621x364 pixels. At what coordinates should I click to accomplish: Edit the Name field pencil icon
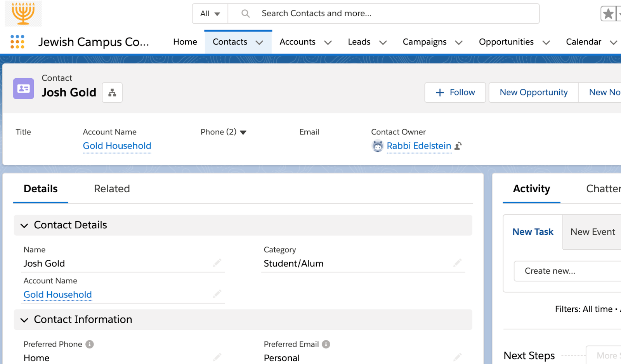[217, 263]
